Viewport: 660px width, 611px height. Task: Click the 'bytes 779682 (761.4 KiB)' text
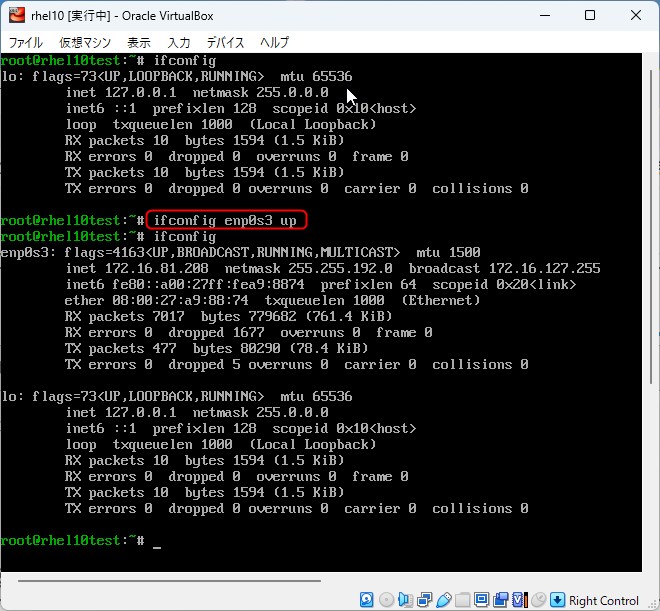coord(296,316)
